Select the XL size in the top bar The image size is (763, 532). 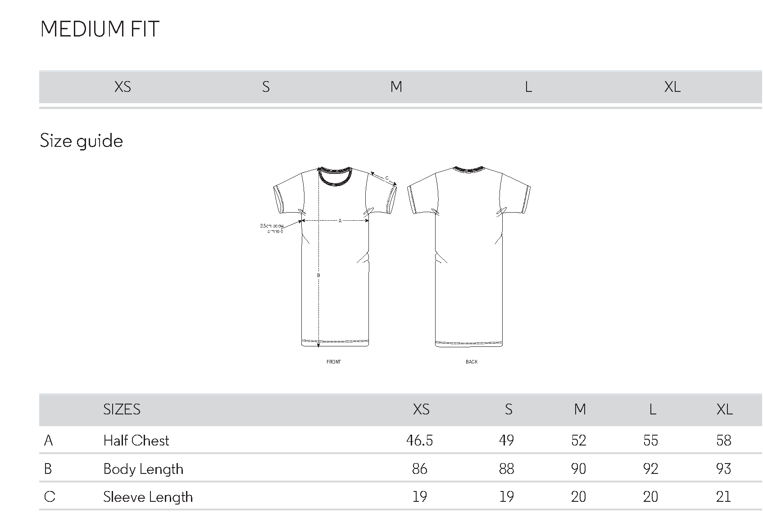tap(672, 86)
